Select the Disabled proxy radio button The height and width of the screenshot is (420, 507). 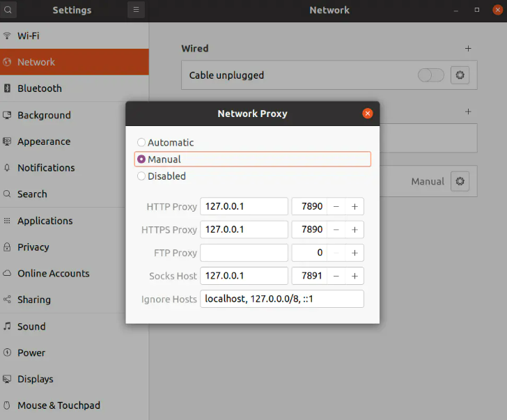pos(141,176)
